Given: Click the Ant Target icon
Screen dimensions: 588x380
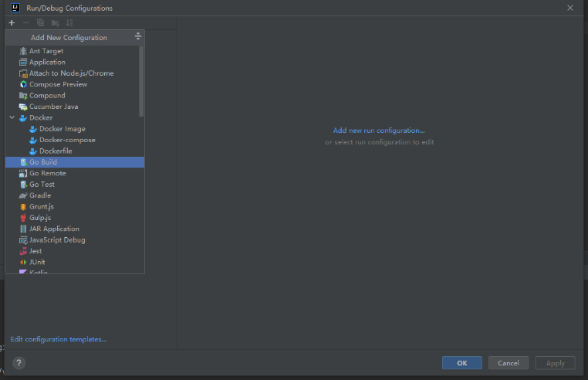Looking at the screenshot, I should pyautogui.click(x=23, y=51).
